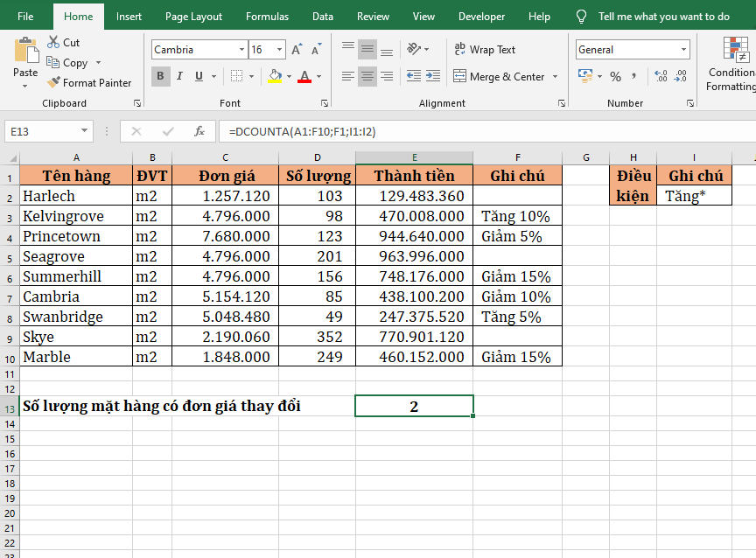Screen dimensions: 756x558
Task: Toggle Wrap Text on
Action: (x=484, y=50)
